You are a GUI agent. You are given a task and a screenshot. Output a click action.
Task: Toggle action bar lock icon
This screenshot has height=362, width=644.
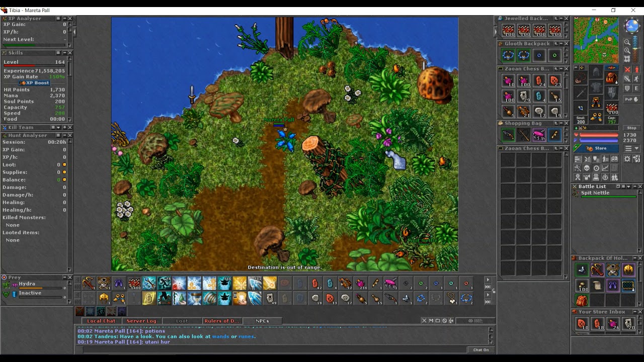(494, 291)
